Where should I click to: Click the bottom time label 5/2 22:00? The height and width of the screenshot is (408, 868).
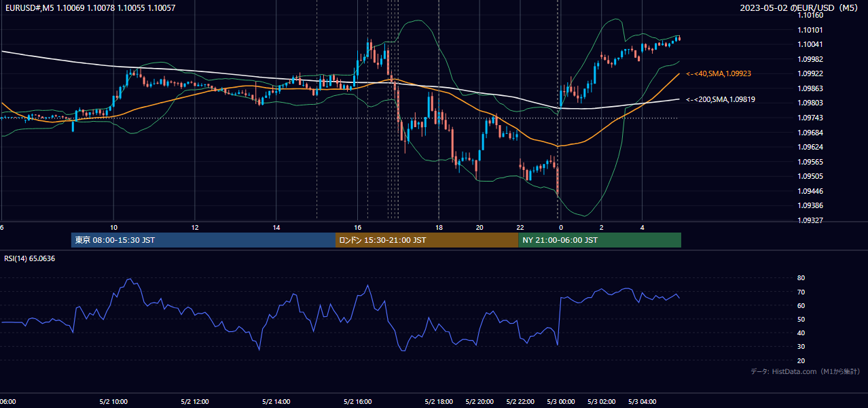click(520, 402)
